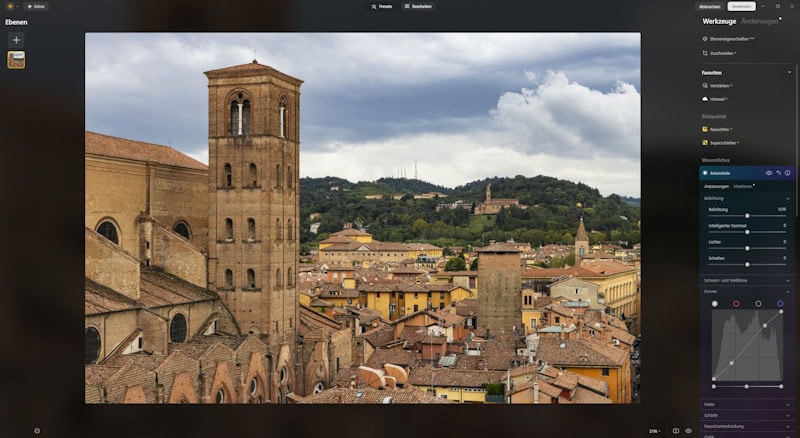Add a new layer with the plus button
800x438 pixels.
pos(16,40)
